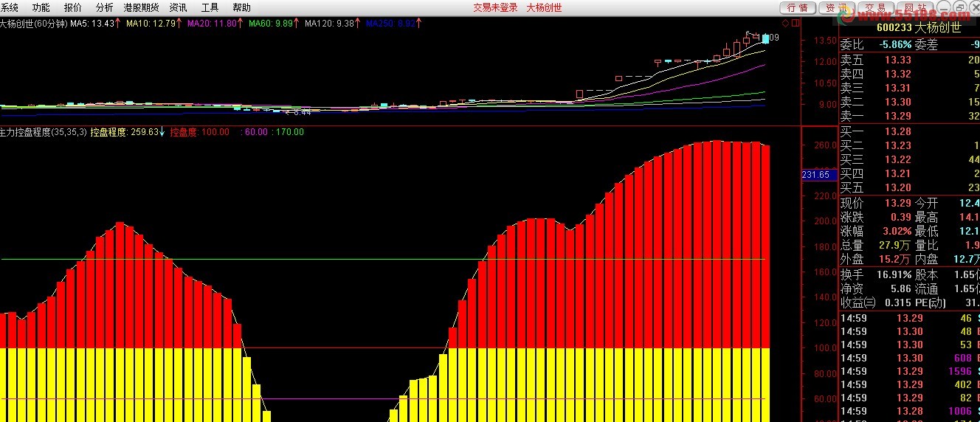Click the 资讯 button at top right
The height and width of the screenshot is (422, 980).
click(837, 7)
